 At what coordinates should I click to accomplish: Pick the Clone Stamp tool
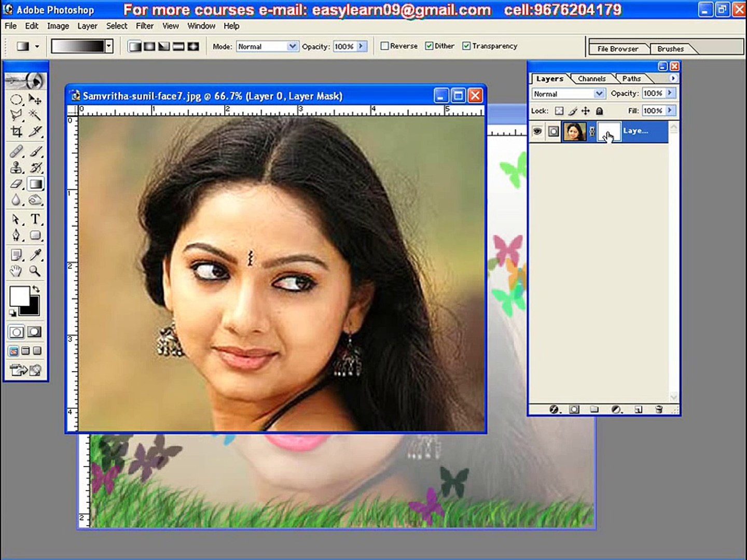pos(17,167)
